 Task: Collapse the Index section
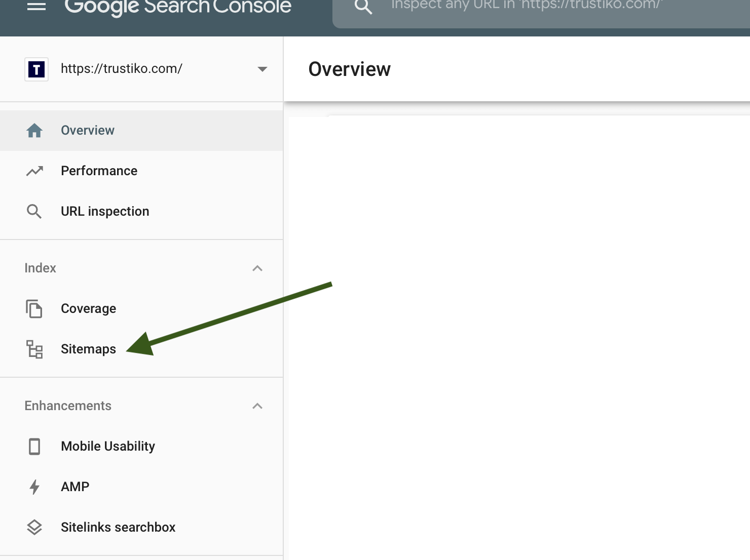(x=258, y=268)
